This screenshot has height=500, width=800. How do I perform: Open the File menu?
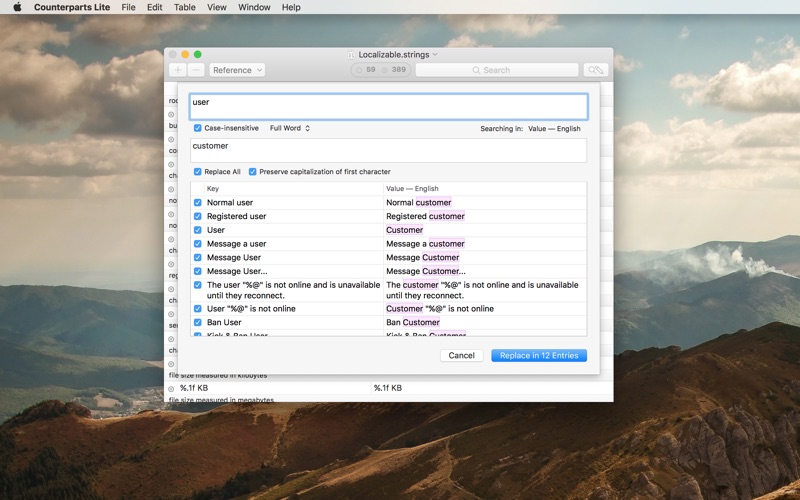pyautogui.click(x=129, y=7)
